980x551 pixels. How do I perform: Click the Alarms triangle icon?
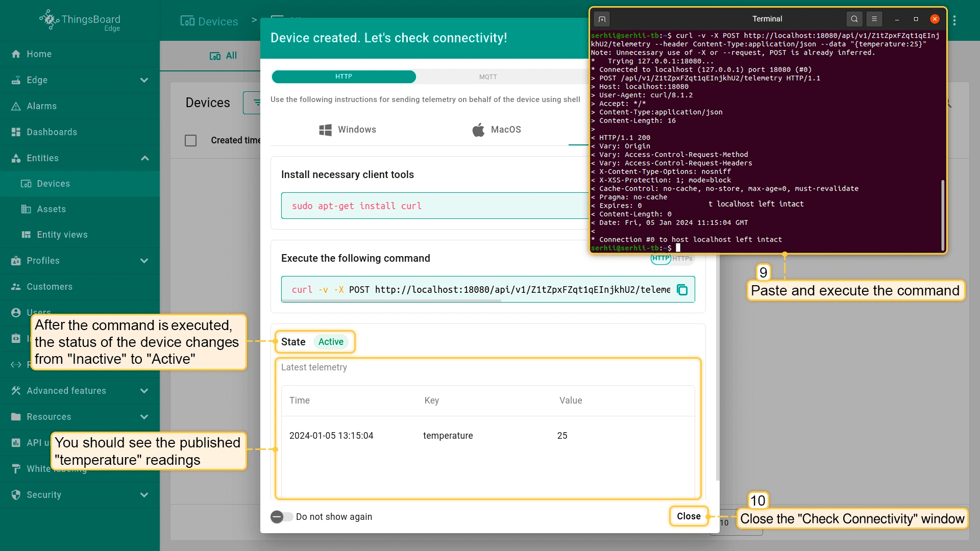coord(16,106)
